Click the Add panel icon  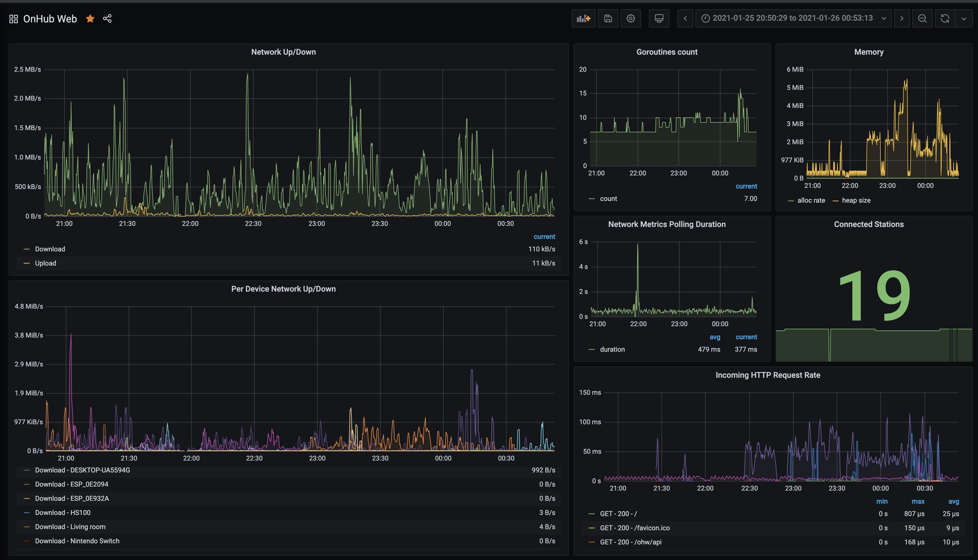(x=583, y=18)
